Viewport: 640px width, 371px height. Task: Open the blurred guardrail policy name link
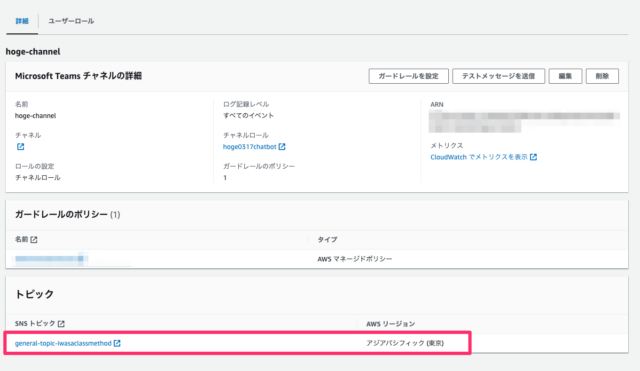point(51,259)
